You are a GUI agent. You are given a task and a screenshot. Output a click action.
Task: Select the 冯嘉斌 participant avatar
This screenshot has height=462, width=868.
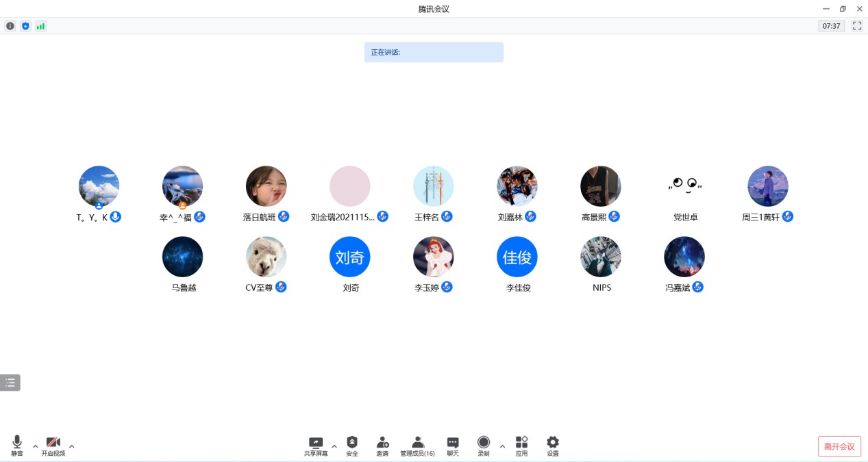tap(684, 257)
